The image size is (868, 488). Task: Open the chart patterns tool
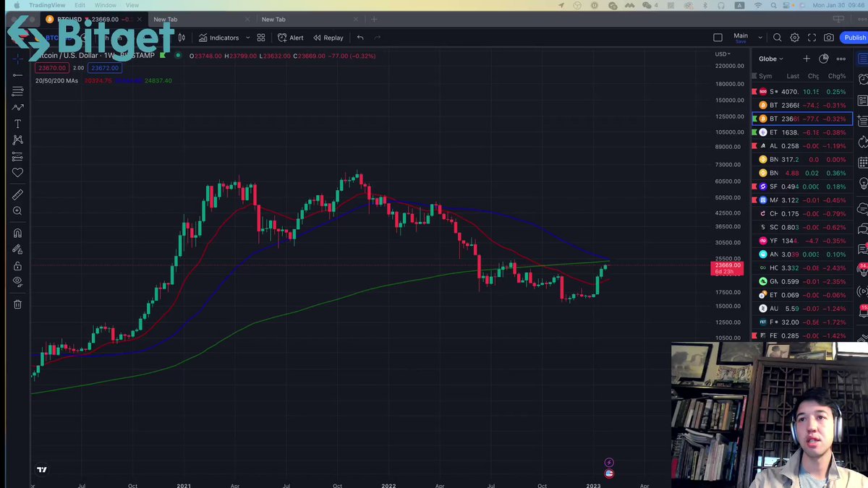[17, 140]
